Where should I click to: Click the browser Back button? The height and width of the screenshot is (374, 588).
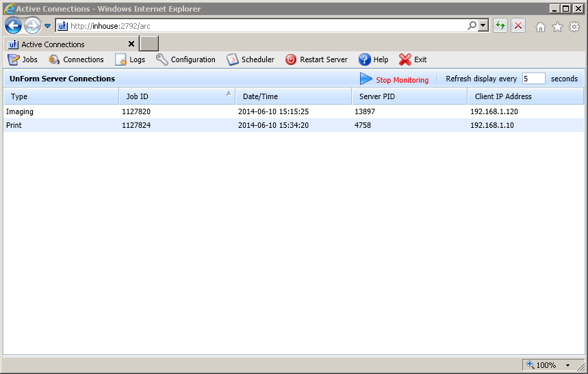[13, 26]
